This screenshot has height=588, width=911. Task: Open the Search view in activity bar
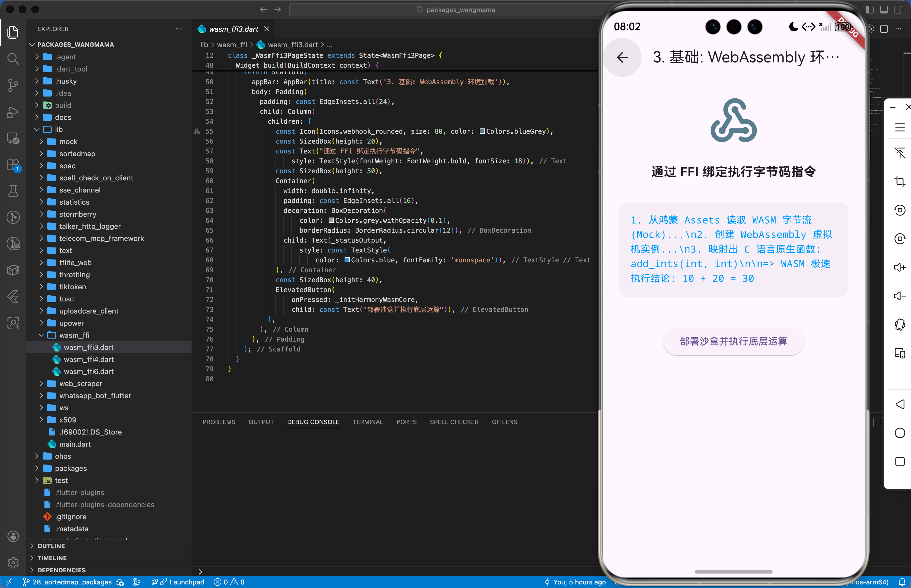point(13,59)
